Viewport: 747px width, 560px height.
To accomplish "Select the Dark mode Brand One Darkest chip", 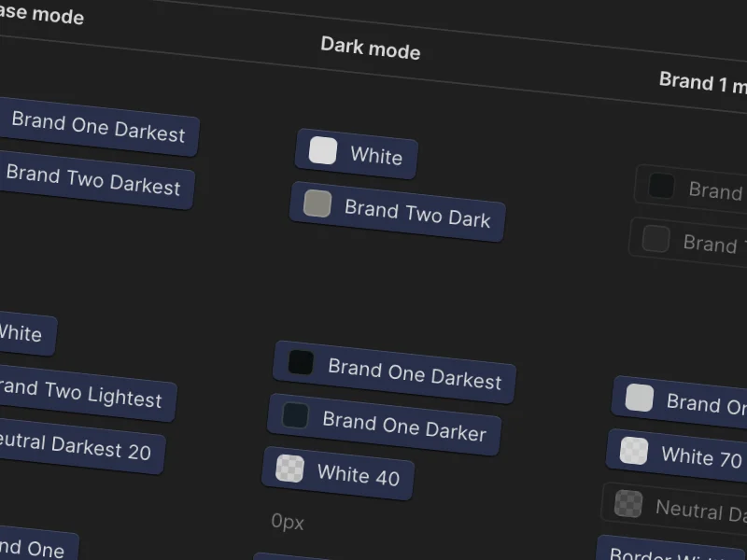I will [x=394, y=372].
